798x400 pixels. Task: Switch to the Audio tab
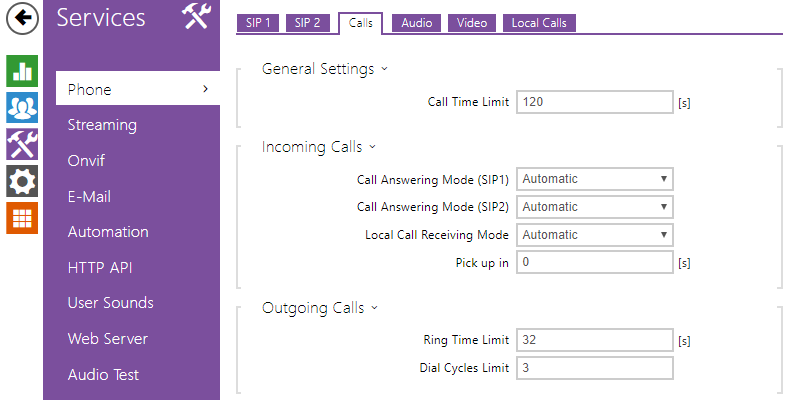coord(416,23)
